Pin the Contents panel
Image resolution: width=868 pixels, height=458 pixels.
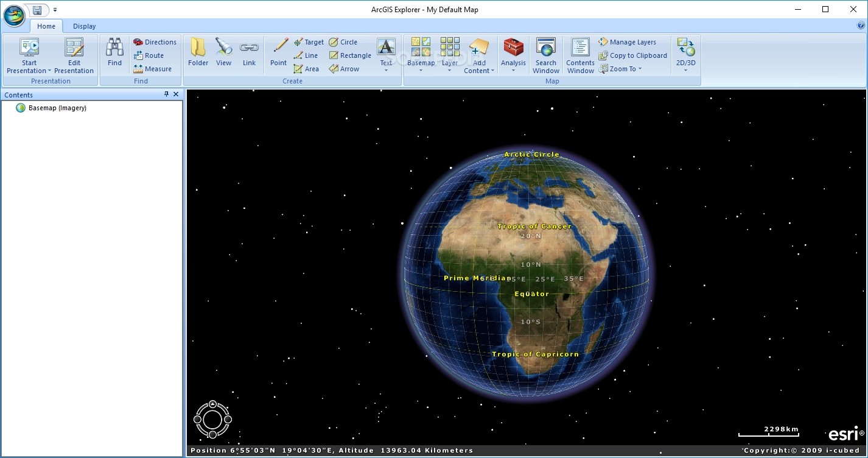[x=167, y=94]
